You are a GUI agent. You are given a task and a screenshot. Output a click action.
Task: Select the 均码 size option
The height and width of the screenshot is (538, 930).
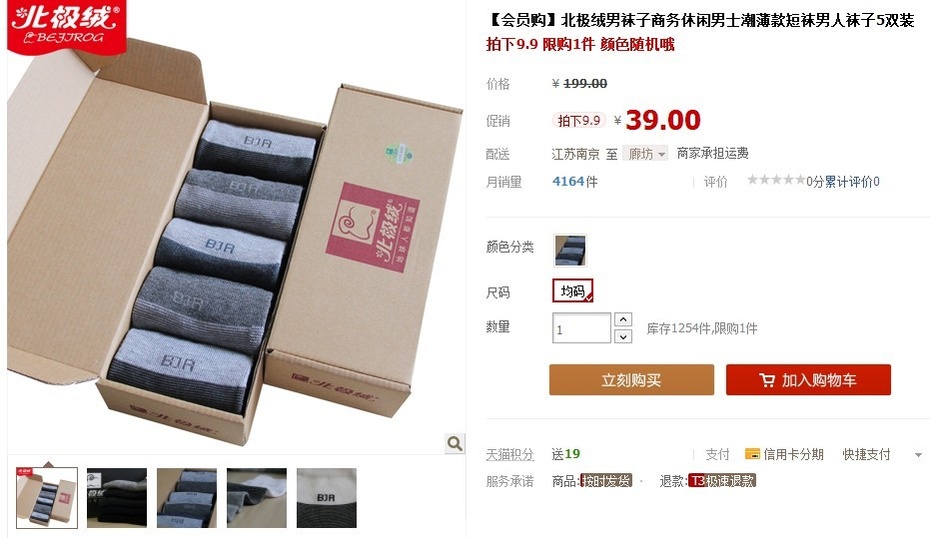click(x=572, y=291)
